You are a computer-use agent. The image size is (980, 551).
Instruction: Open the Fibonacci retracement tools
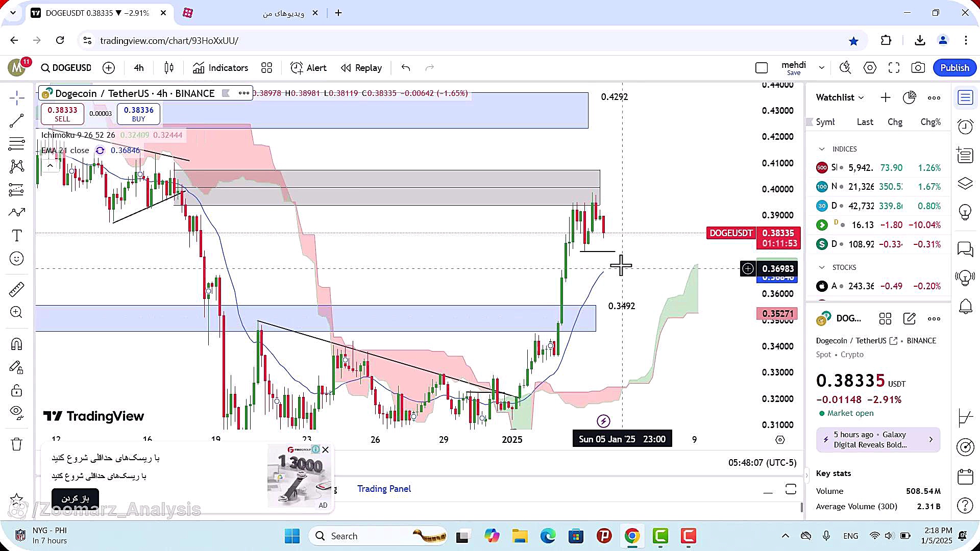(17, 144)
